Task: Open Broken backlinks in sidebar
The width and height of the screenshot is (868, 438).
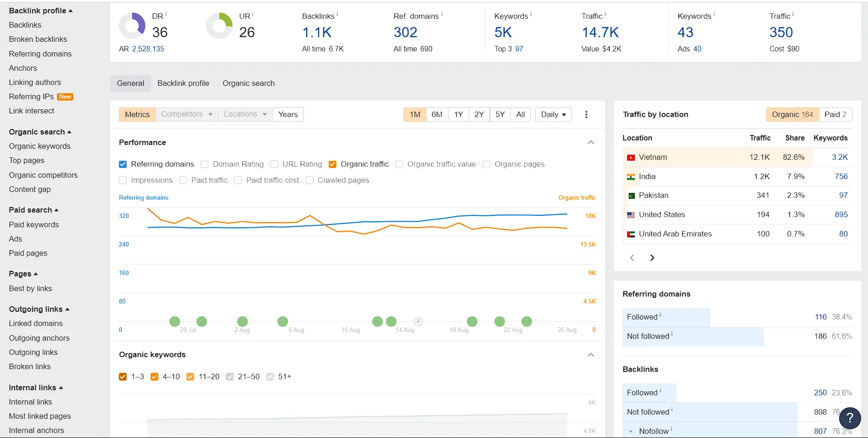Action: pyautogui.click(x=38, y=39)
